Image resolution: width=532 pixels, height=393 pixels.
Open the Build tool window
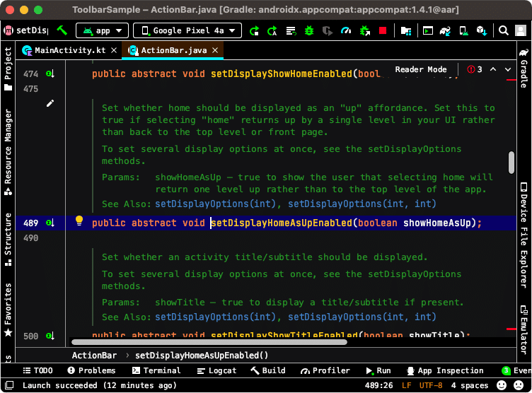tap(268, 370)
